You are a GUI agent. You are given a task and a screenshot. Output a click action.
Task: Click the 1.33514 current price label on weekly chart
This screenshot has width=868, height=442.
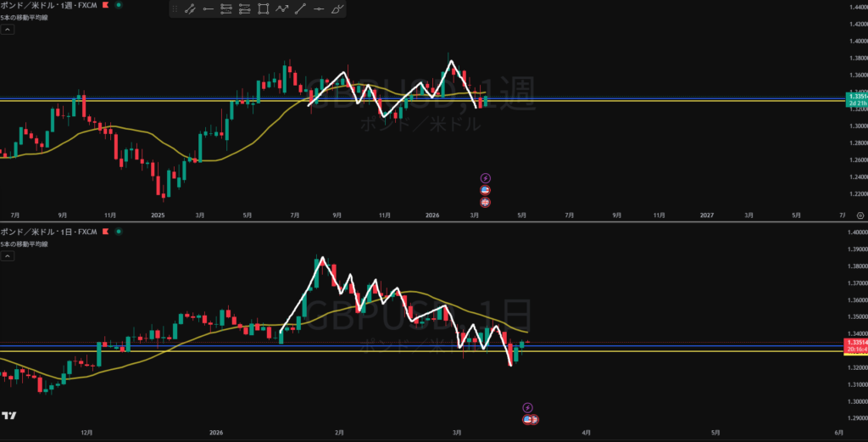(857, 97)
